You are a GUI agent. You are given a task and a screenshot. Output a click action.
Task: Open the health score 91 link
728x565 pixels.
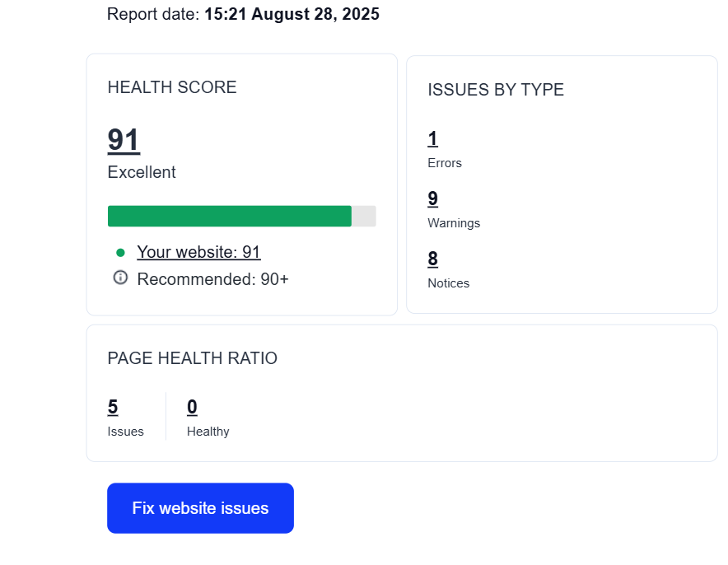pyautogui.click(x=124, y=140)
